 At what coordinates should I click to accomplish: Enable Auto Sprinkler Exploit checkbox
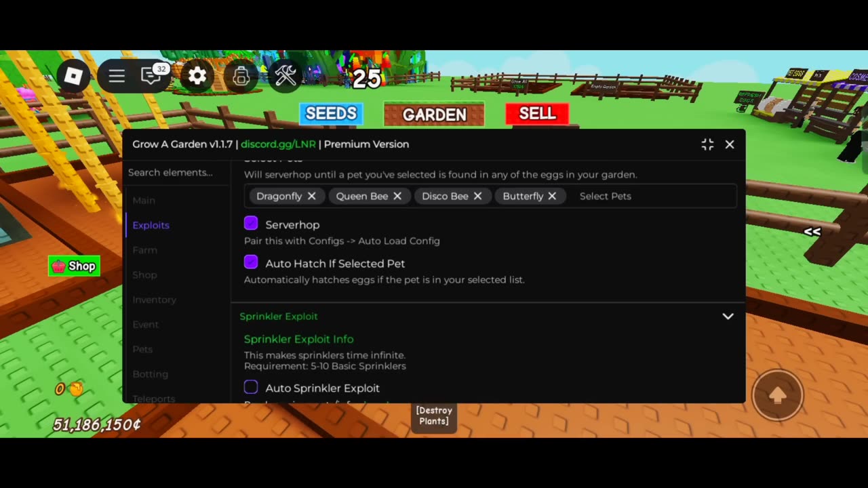point(251,387)
